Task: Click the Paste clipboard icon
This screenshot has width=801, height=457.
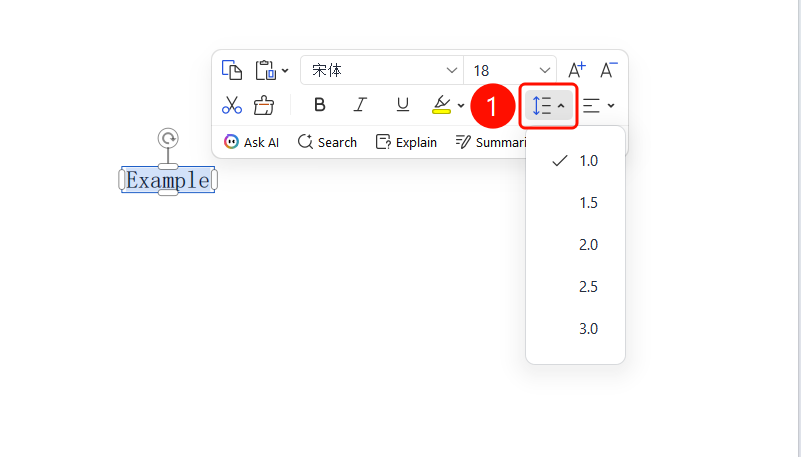Action: [266, 70]
